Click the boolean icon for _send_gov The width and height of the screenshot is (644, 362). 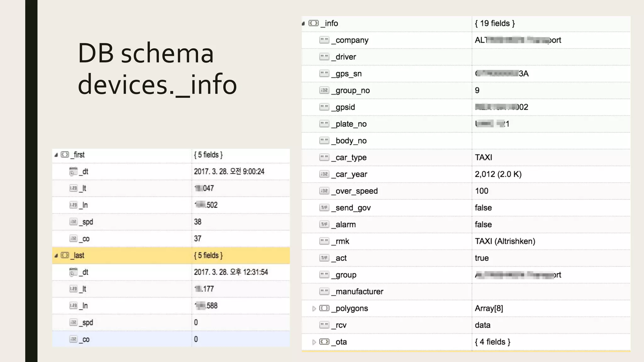point(324,208)
